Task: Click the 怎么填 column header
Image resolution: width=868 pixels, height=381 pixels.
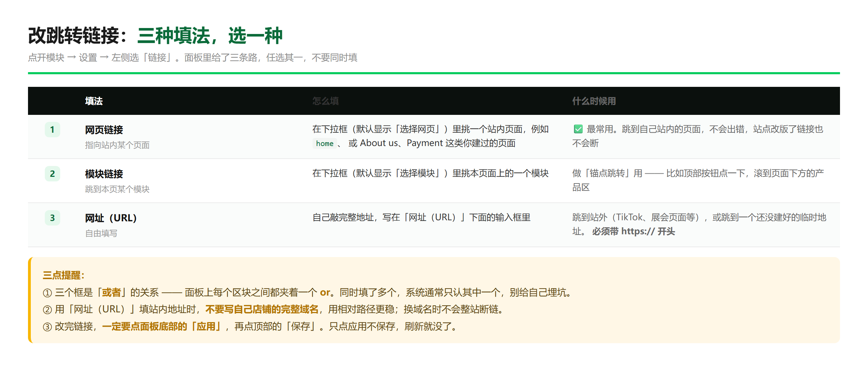Action: click(325, 101)
